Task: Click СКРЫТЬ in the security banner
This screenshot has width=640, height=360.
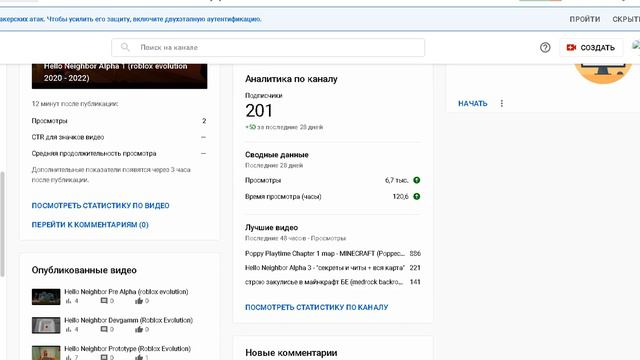Action: coord(626,19)
